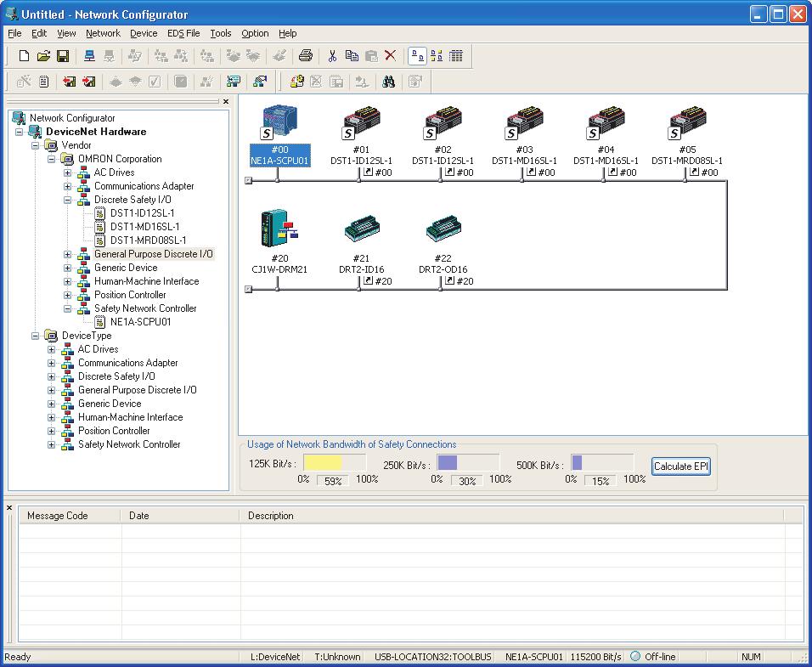Select DST1-MD16SL-1 device #04
This screenshot has width=812, height=667.
[606, 136]
